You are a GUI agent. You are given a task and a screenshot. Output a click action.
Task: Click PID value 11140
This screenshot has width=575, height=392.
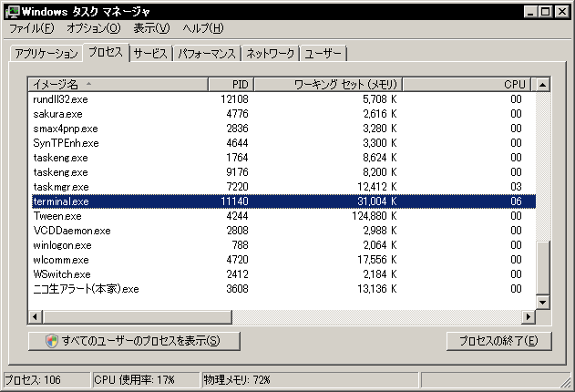click(234, 201)
